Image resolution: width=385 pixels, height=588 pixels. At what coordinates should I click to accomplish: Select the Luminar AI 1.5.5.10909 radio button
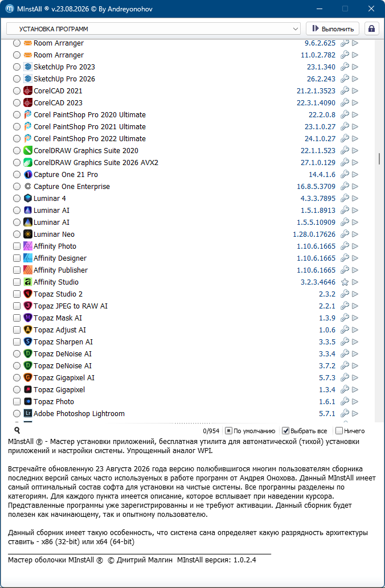[x=17, y=223]
